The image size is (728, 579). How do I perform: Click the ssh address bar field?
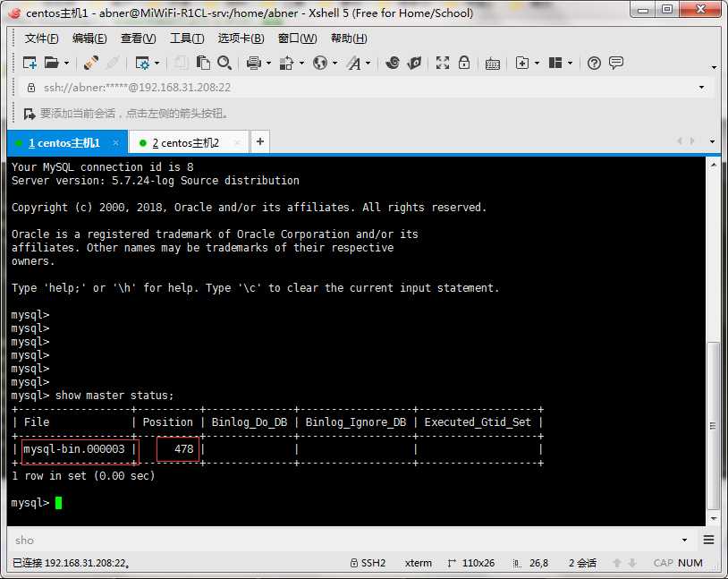[365, 88]
